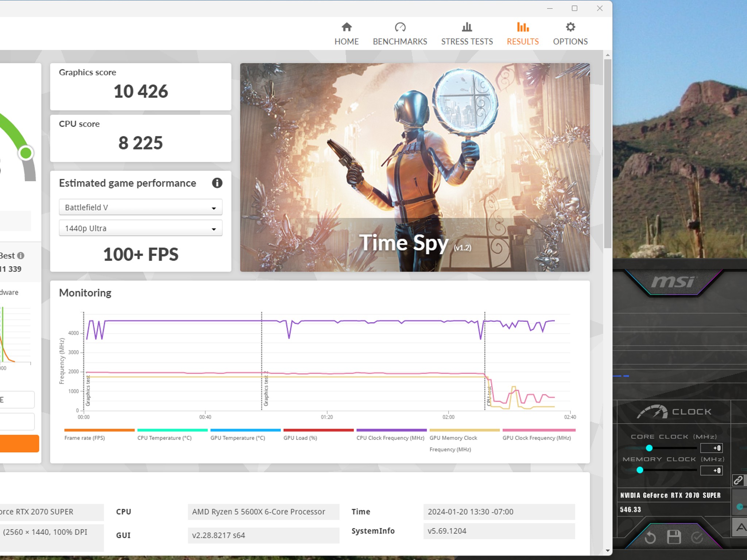This screenshot has height=560, width=747.
Task: Open the Battlefield V game dropdown
Action: point(140,207)
